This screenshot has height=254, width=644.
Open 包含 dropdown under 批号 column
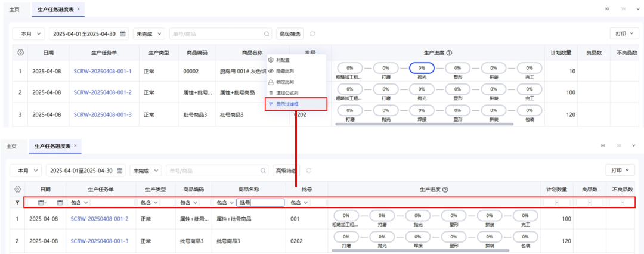[x=299, y=202]
